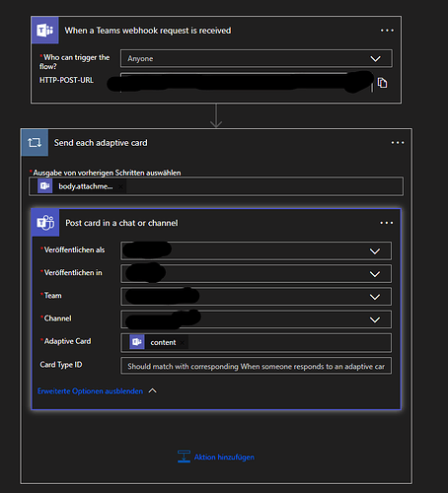Click 'Aktion hinzufügen' to add an action
Image resolution: width=448 pixels, height=493 pixels.
[224, 458]
